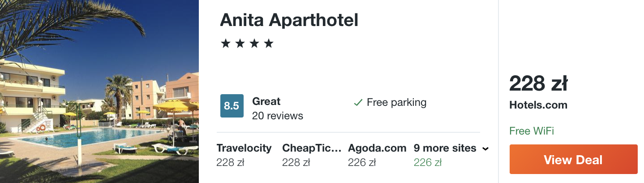Open the 20 reviews link
644x183 pixels.
(x=277, y=116)
